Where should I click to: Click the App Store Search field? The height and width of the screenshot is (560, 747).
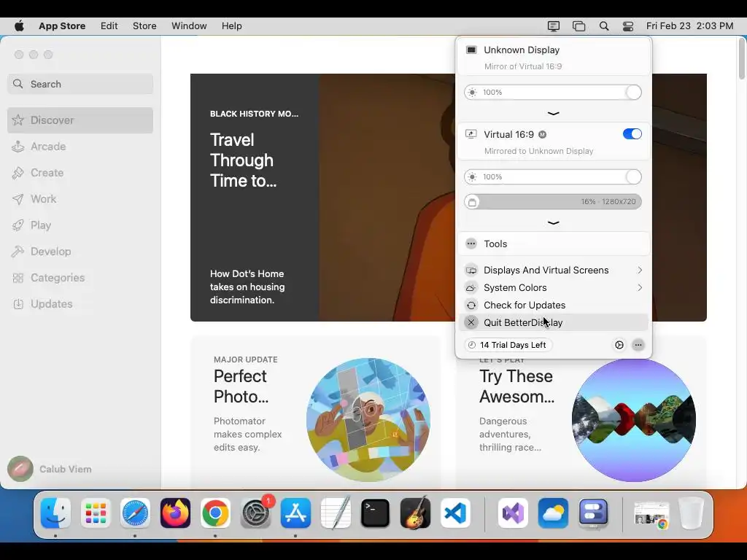[x=80, y=84]
